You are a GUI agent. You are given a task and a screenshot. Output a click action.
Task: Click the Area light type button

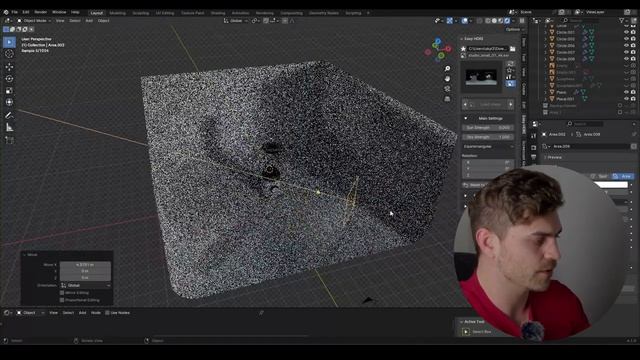coord(622,176)
